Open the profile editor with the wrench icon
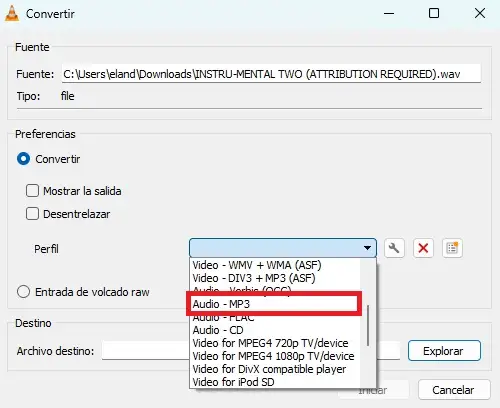This screenshot has height=408, width=500. tap(394, 248)
